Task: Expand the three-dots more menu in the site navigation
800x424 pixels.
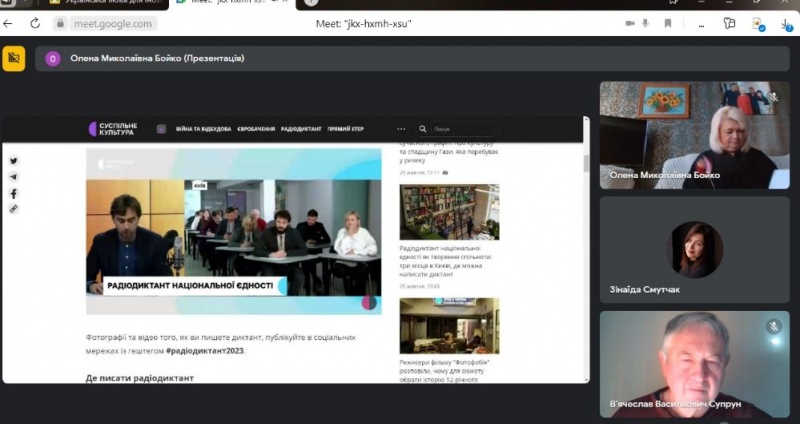Action: pyautogui.click(x=401, y=129)
